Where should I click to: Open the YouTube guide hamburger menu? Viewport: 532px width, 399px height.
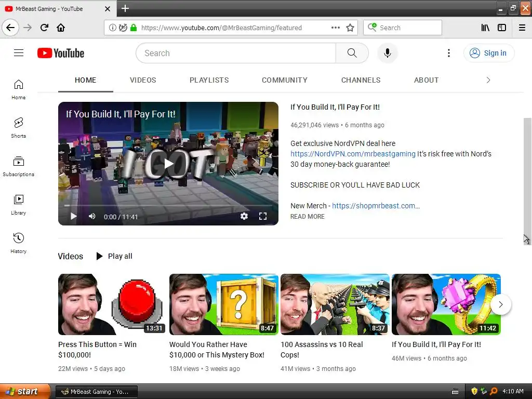19,53
